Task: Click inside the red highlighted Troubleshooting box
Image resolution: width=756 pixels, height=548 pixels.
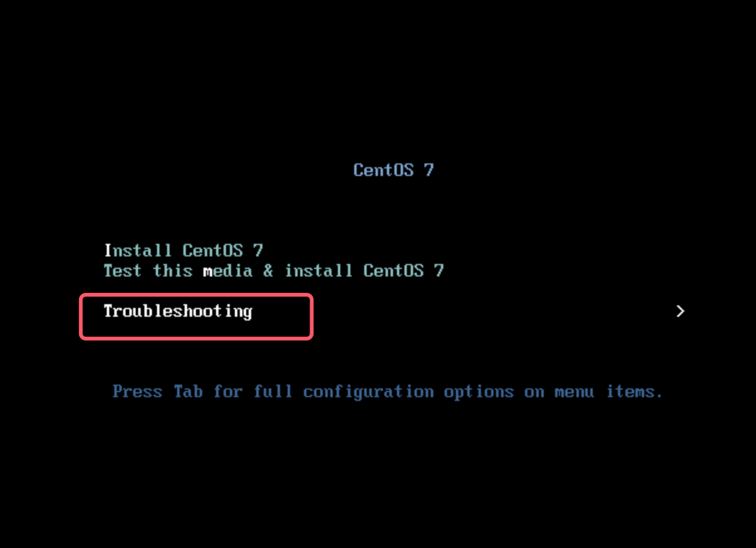Action: (x=196, y=317)
